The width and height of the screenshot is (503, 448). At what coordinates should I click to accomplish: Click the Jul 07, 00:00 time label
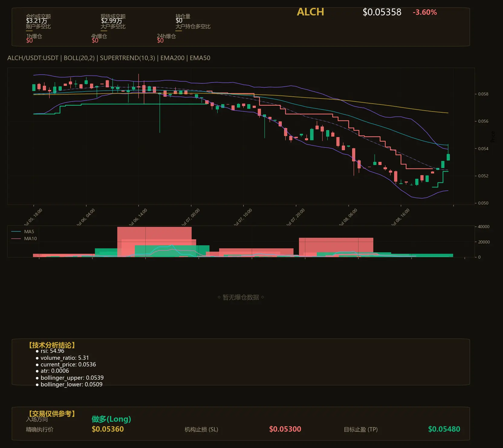coord(190,217)
